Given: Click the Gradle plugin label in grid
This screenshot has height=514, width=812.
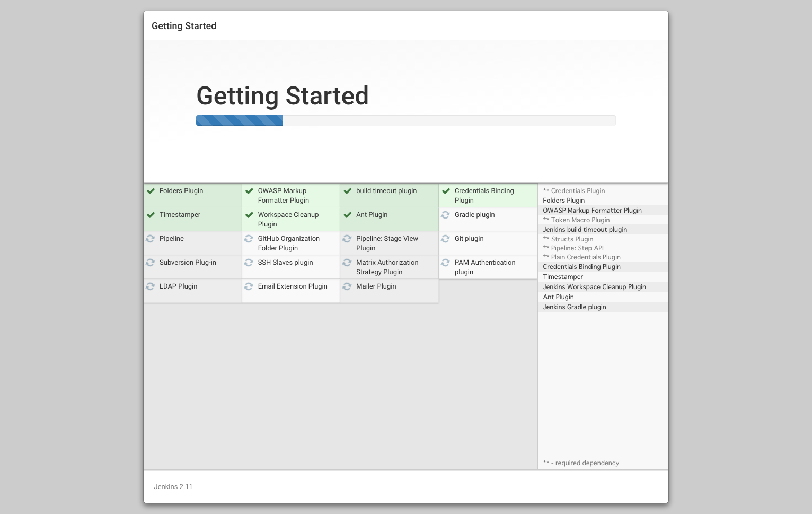Looking at the screenshot, I should 475,215.
